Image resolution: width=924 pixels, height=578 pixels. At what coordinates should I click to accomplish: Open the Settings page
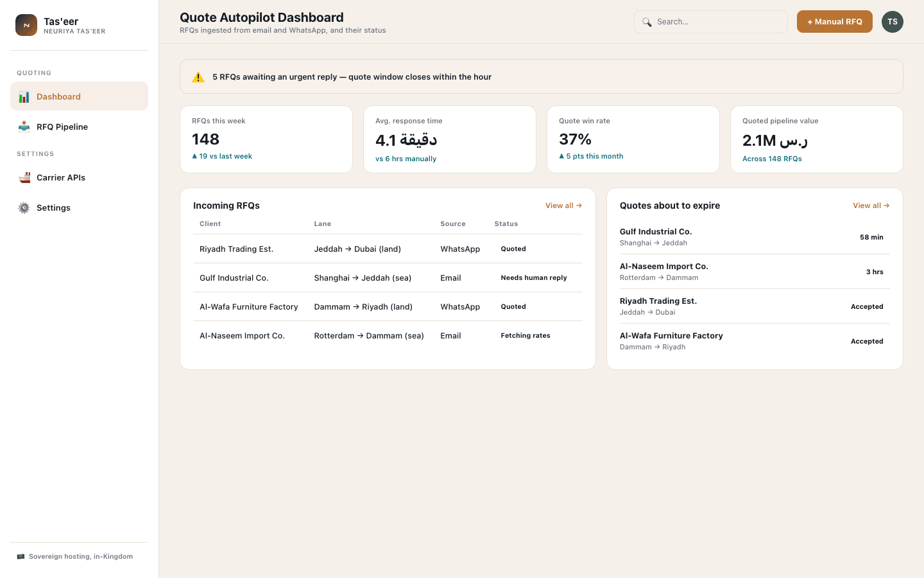click(x=80, y=207)
